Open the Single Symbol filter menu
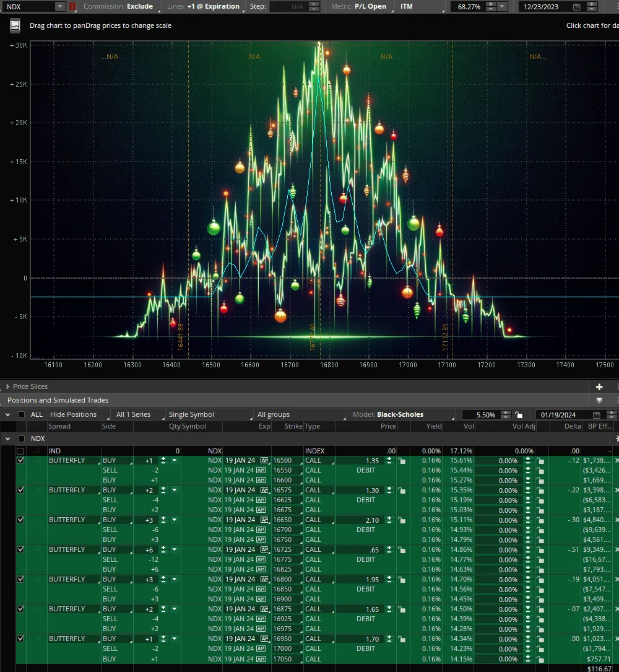Image resolution: width=619 pixels, height=672 pixels. (191, 415)
